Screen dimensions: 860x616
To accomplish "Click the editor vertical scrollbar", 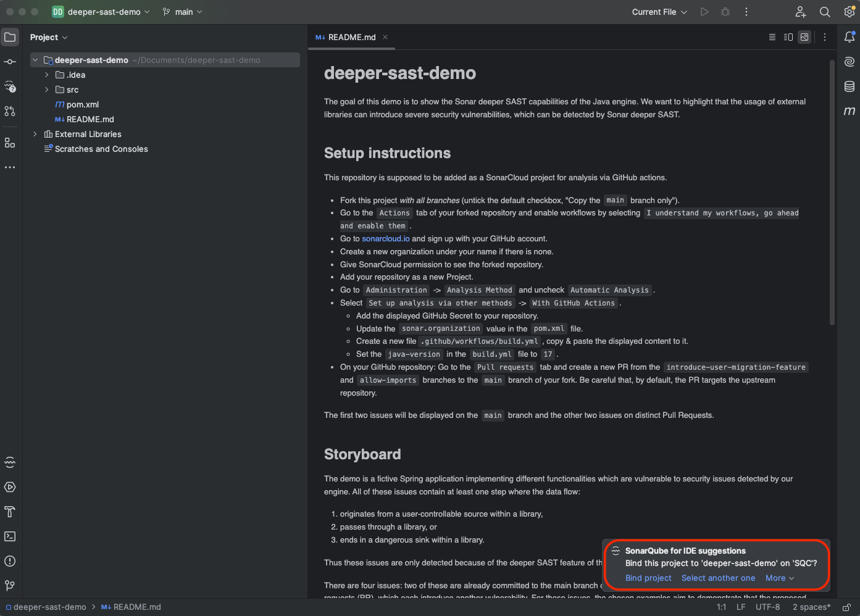I will (832, 191).
